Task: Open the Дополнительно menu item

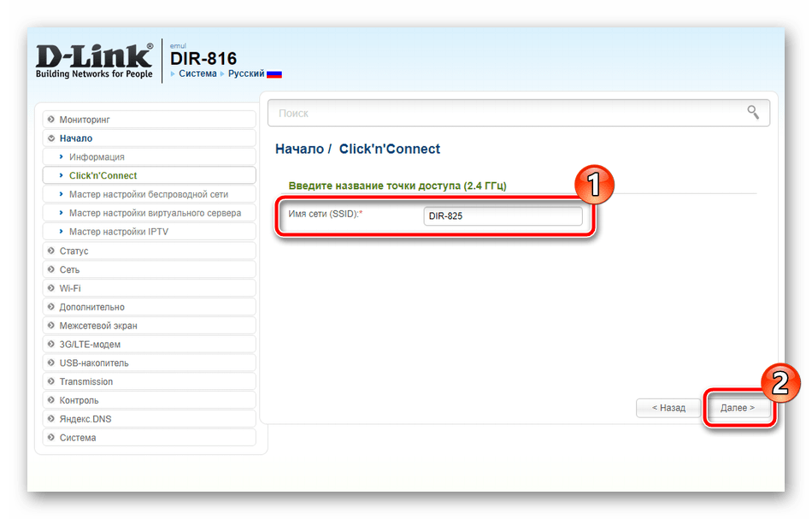Action: (x=149, y=307)
